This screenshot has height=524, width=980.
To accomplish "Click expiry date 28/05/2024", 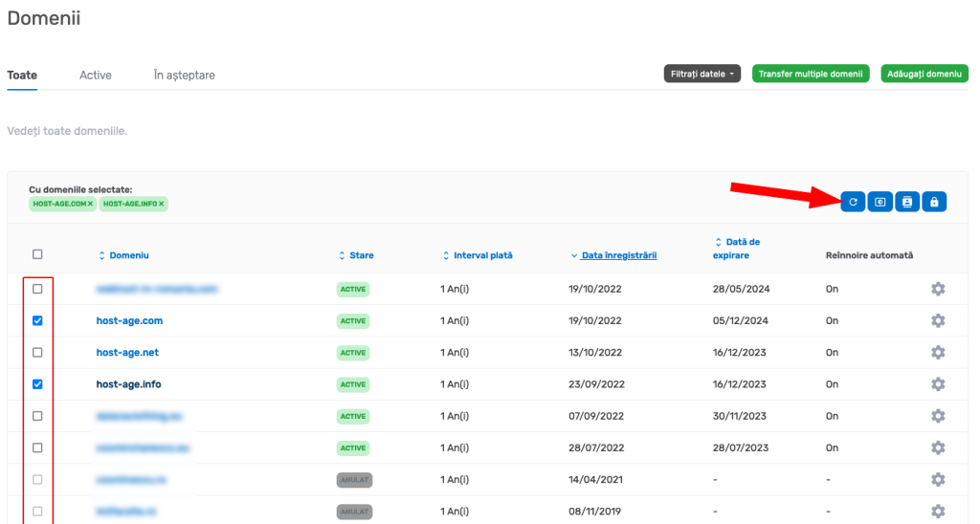I will pyautogui.click(x=741, y=289).
